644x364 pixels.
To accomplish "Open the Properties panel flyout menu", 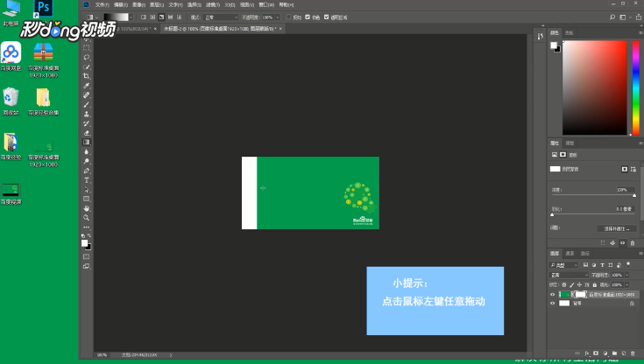I will coord(640,143).
